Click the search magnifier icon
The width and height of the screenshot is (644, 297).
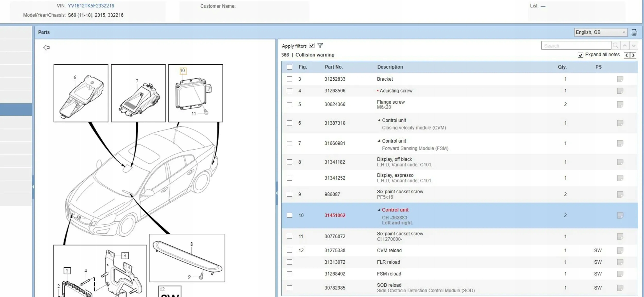[x=615, y=46]
